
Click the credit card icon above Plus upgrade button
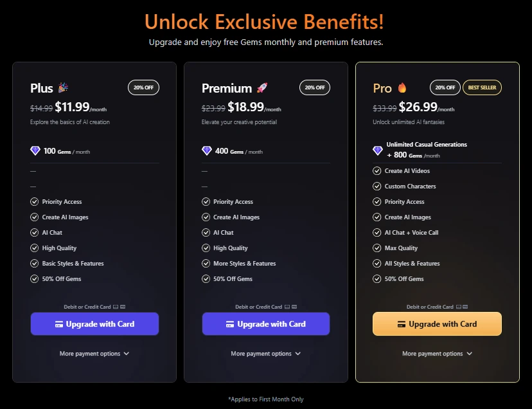pyautogui.click(x=114, y=307)
